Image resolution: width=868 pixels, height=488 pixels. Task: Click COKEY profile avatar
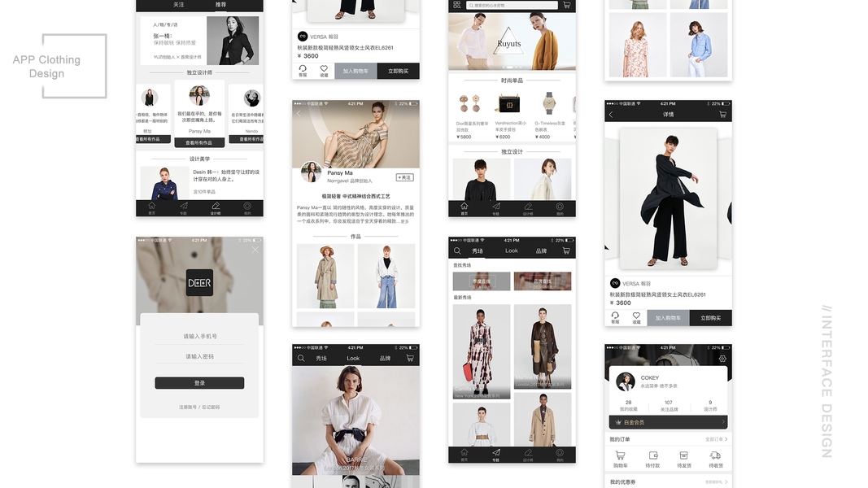626,381
